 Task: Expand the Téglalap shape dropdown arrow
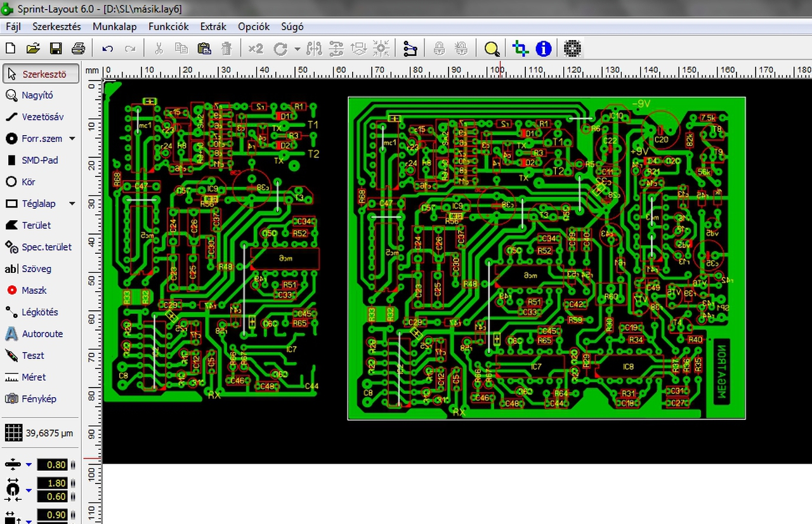(72, 204)
